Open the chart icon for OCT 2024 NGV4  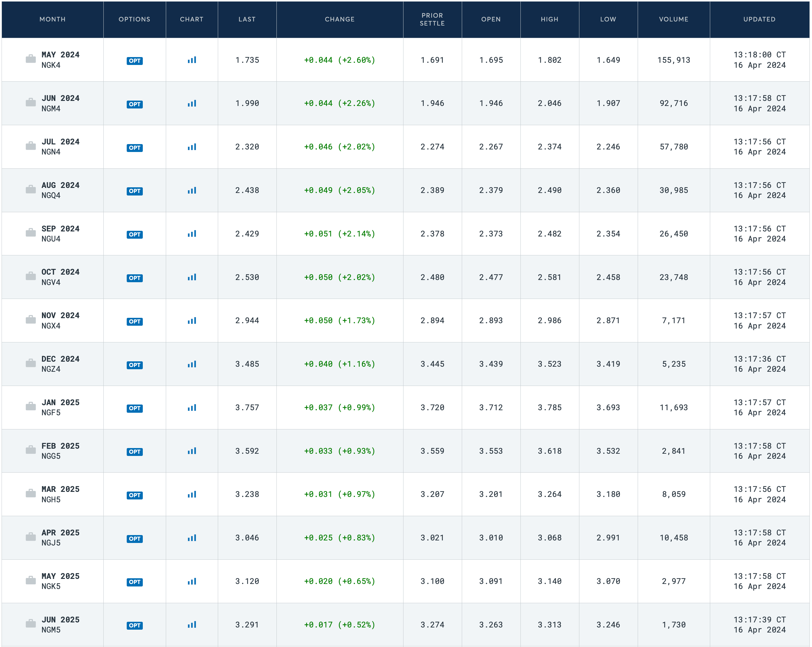point(192,277)
